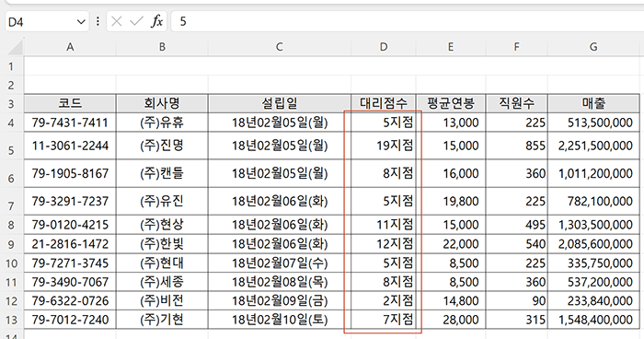Screen dimensions: 644x339
Task: Click average salary cell 13,000
Action: [451, 123]
